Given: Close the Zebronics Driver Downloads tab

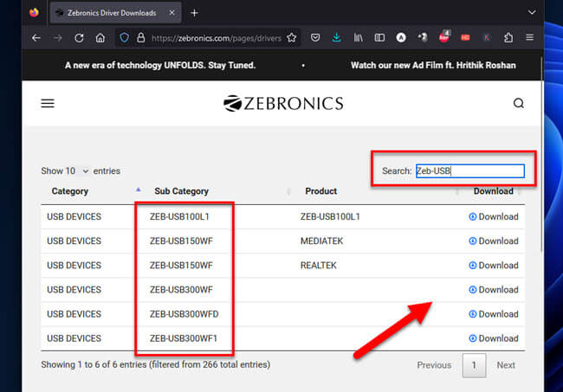Looking at the screenshot, I should (172, 13).
